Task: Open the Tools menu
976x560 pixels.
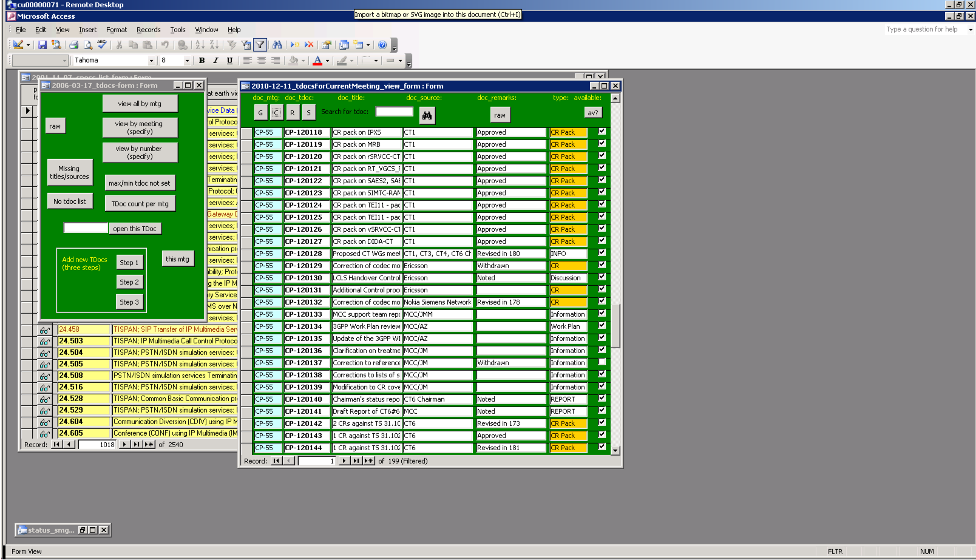Action: coord(177,30)
